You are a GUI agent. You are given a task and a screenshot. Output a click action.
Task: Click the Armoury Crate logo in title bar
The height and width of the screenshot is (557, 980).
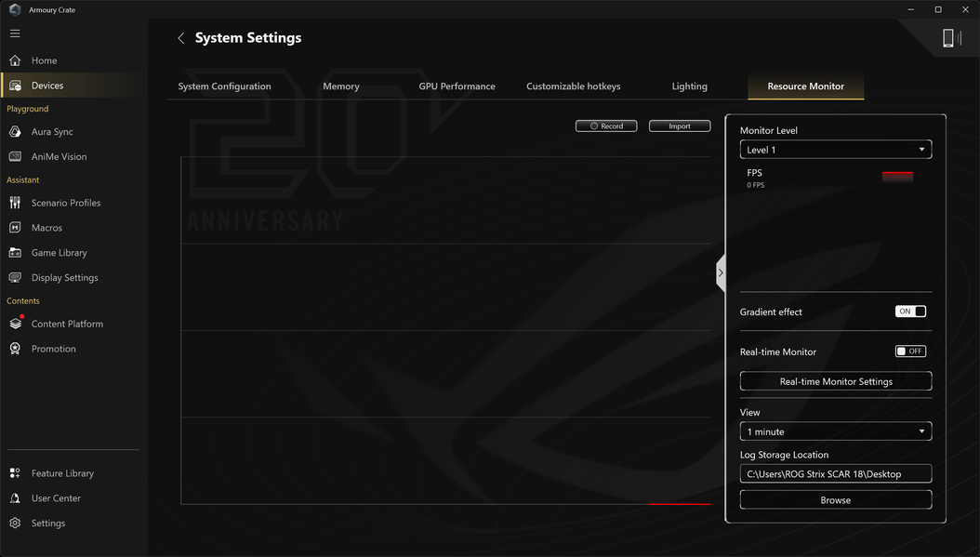click(x=15, y=9)
